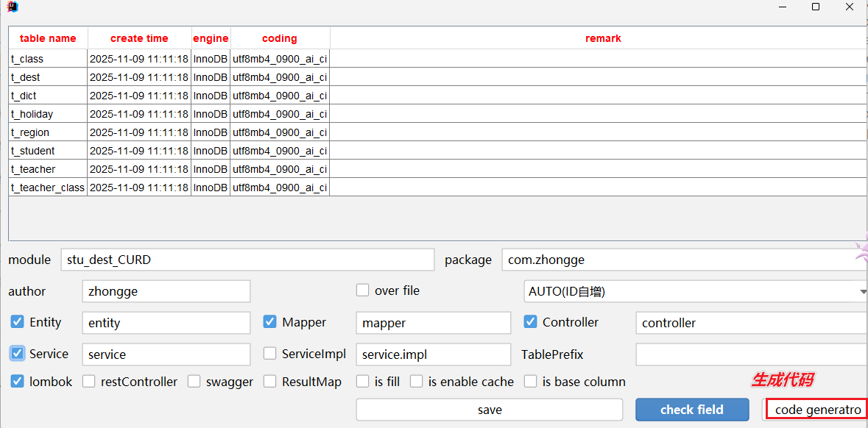Minimize the code generator window

coord(782,7)
